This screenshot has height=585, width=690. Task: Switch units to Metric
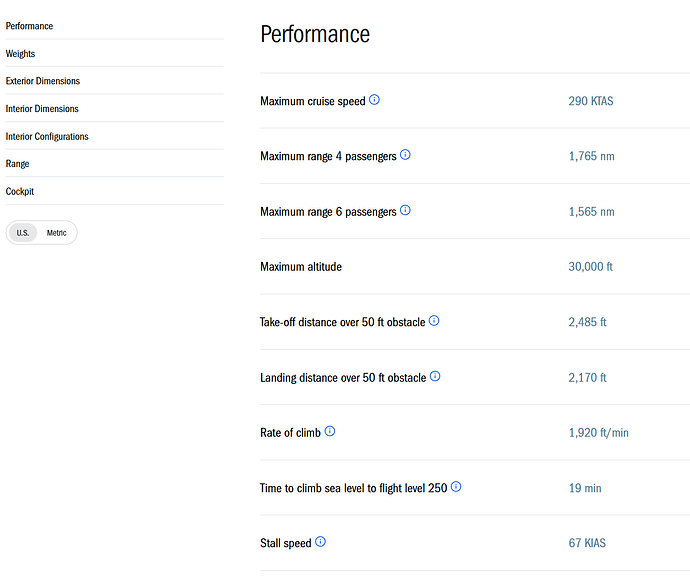click(x=56, y=233)
